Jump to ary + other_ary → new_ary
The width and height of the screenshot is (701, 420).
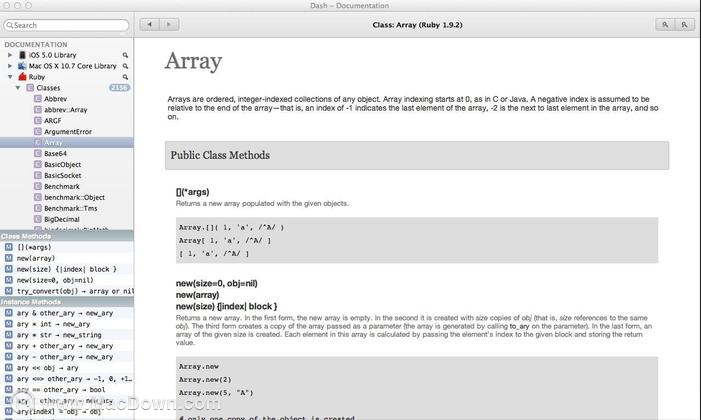point(67,346)
